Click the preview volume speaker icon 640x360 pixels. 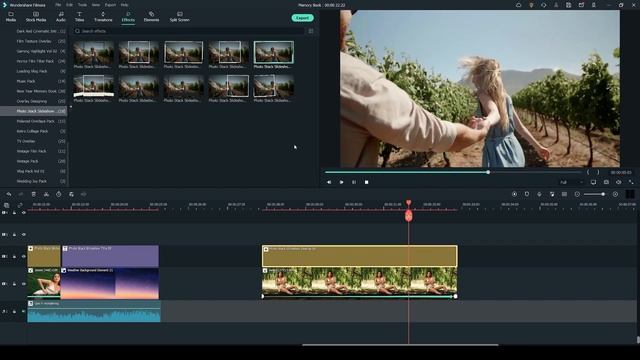tap(619, 182)
